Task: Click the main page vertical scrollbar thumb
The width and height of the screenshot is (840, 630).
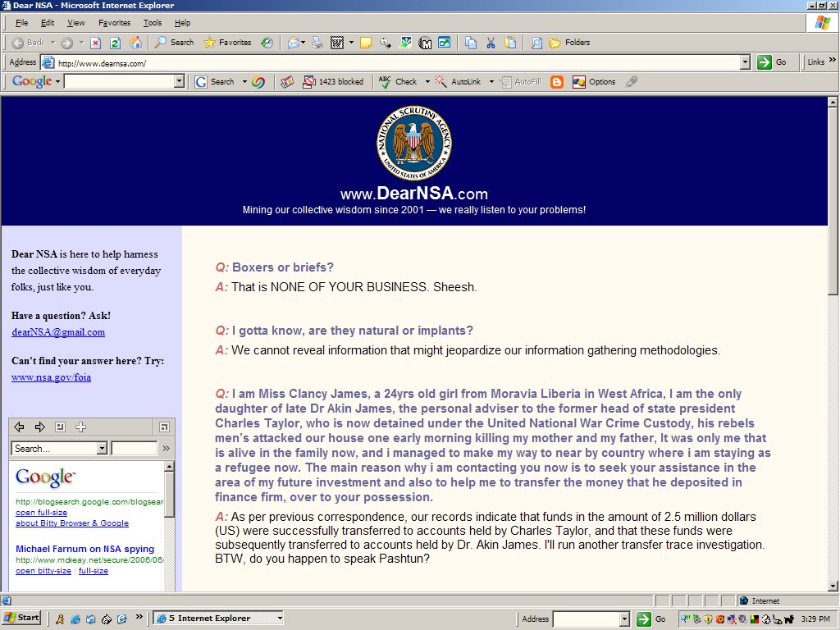Action: point(833,202)
